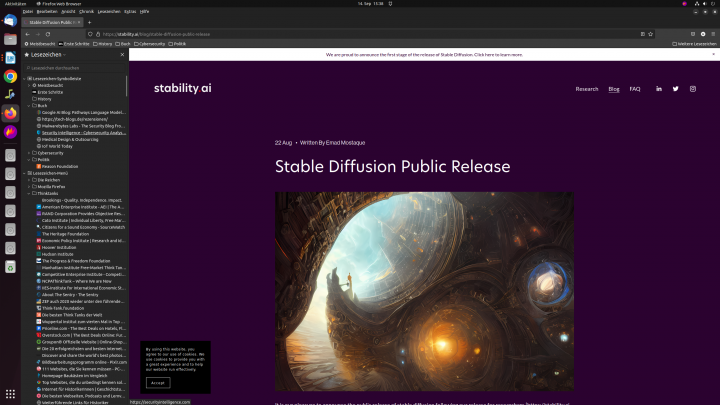Collapse the Lesezeichen-Menü tree node
Viewport: 720px width, 405px height.
(x=24, y=173)
